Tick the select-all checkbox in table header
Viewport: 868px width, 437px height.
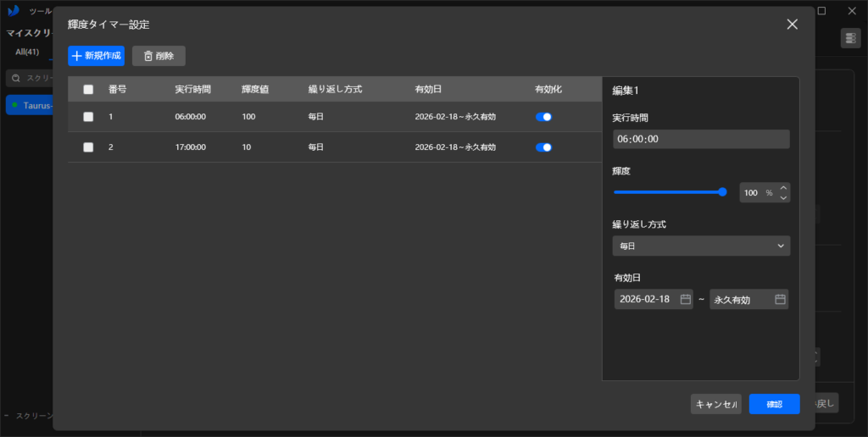[x=88, y=90]
